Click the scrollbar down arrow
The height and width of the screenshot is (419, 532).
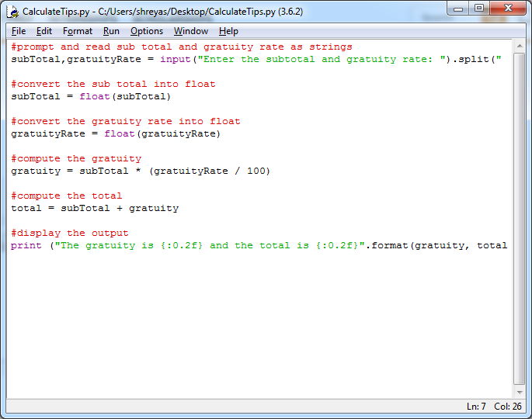[x=520, y=393]
